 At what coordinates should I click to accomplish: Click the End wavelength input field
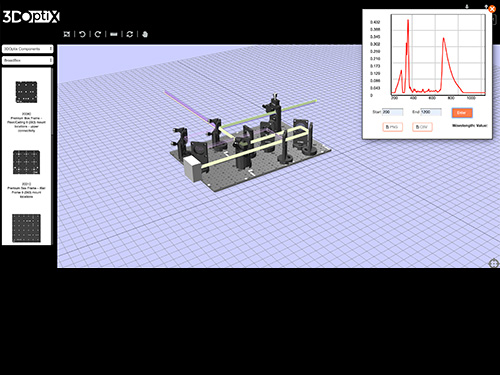[431, 112]
